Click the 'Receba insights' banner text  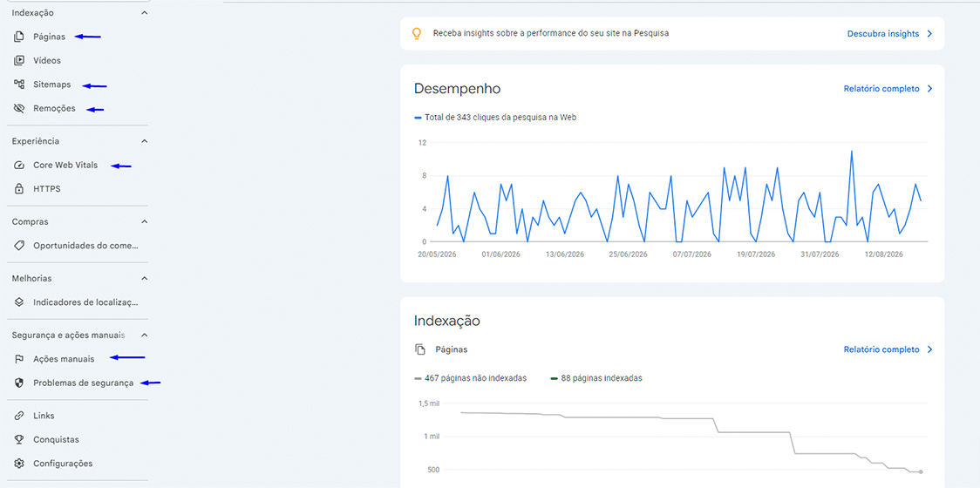(551, 33)
